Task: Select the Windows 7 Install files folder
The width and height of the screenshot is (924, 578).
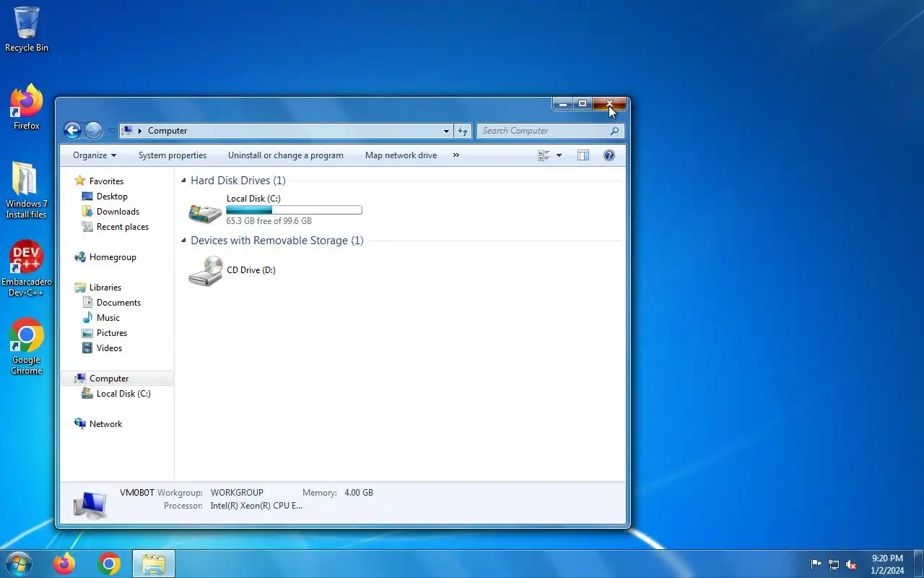Action: 27,189
